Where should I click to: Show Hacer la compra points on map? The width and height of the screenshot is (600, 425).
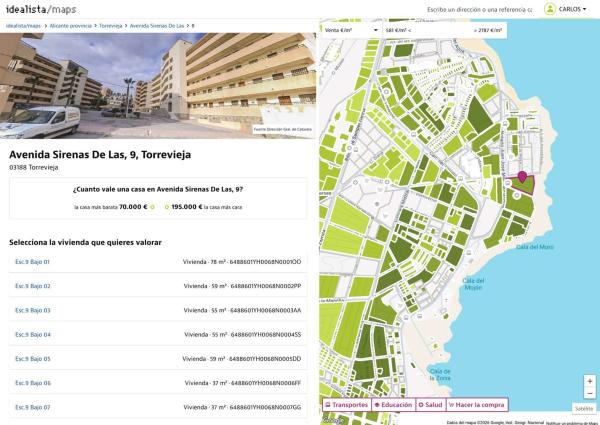point(477,405)
